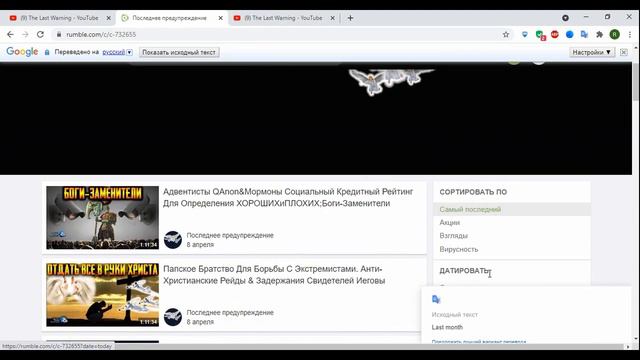Open the Настройки dropdown in the translate bar
The height and width of the screenshot is (360, 640).
point(592,52)
